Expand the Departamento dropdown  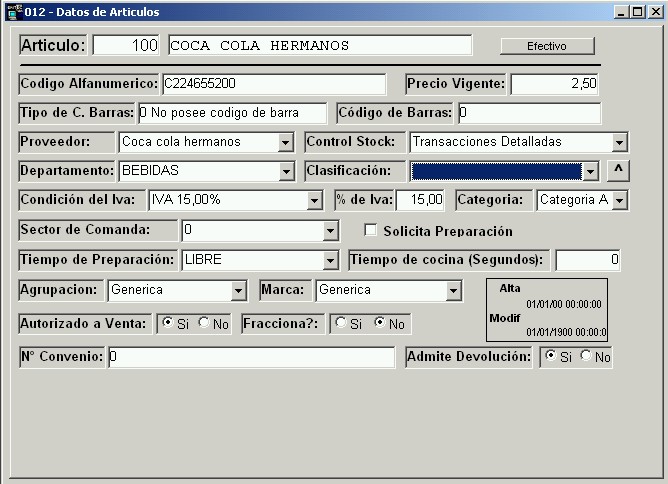286,171
